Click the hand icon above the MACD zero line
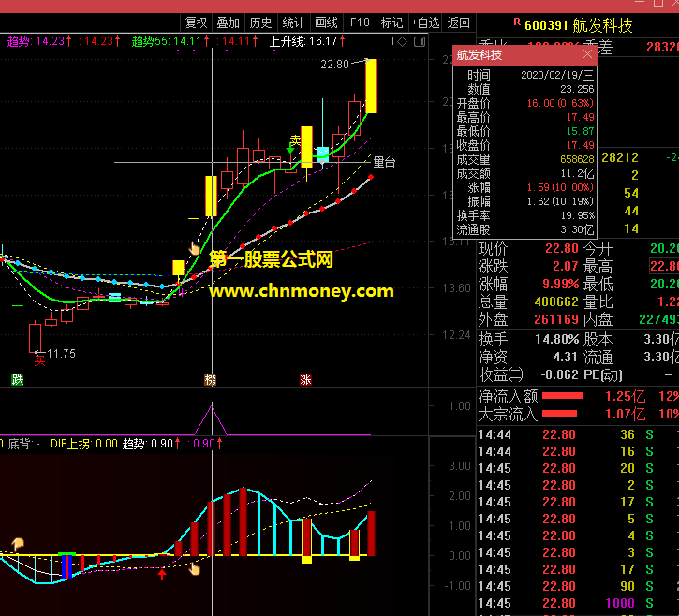 pos(17,544)
